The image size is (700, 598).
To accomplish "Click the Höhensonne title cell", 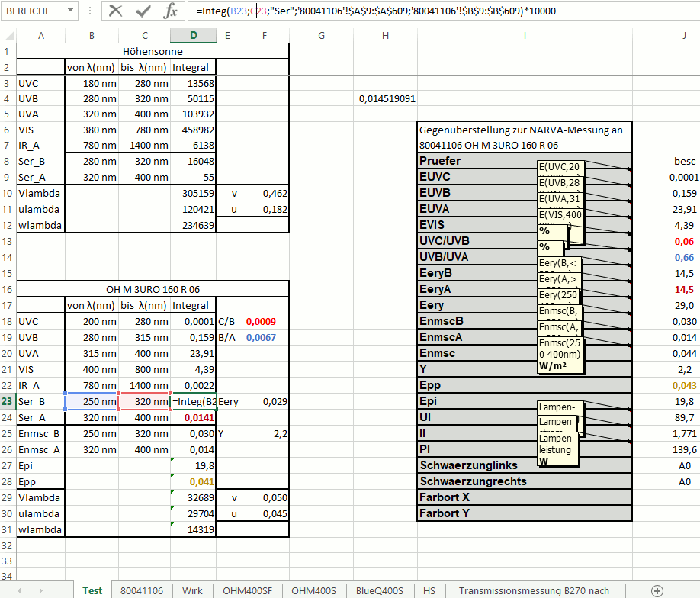I will [153, 51].
